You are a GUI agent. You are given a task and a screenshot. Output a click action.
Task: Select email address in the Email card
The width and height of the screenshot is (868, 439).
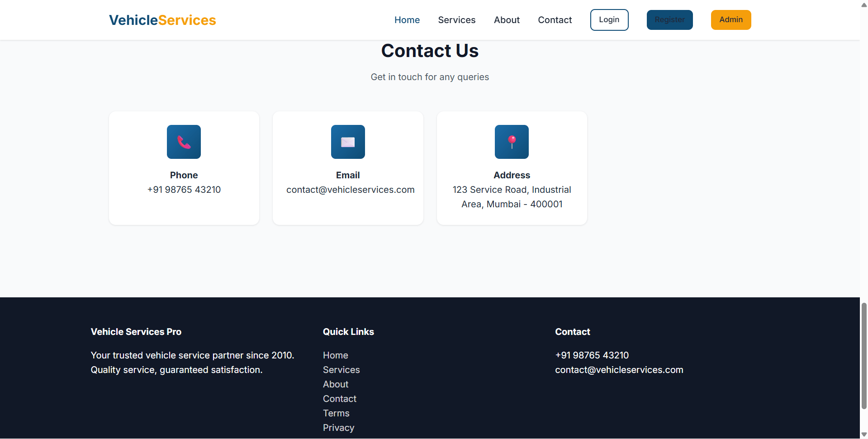click(350, 190)
